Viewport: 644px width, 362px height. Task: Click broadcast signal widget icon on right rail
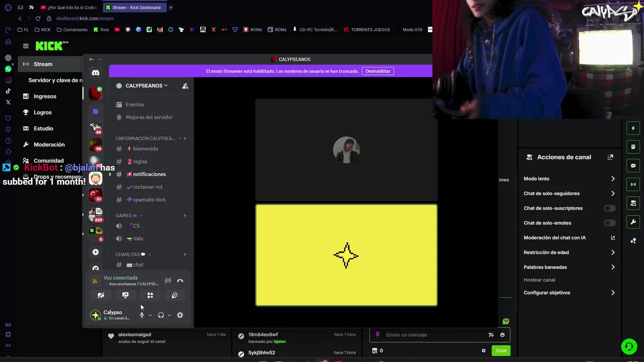tap(633, 185)
